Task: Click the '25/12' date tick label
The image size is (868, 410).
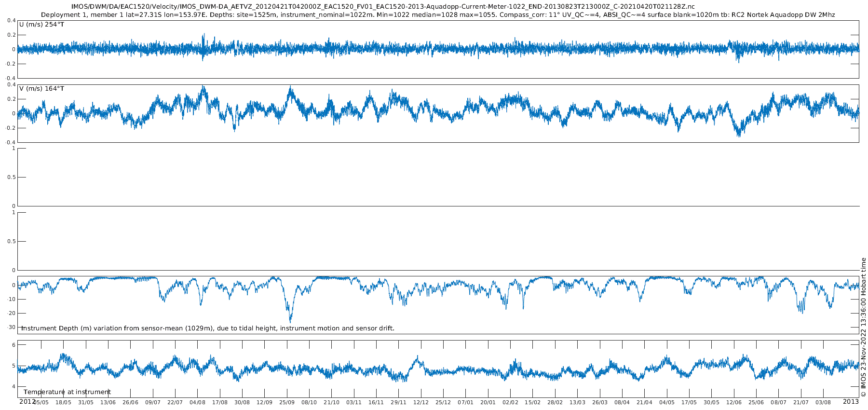Action: (x=443, y=402)
